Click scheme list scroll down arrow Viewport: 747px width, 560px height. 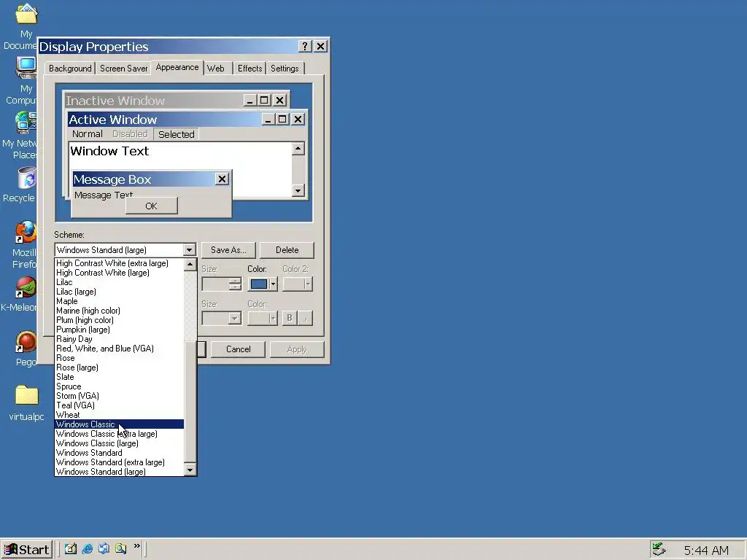[x=190, y=470]
